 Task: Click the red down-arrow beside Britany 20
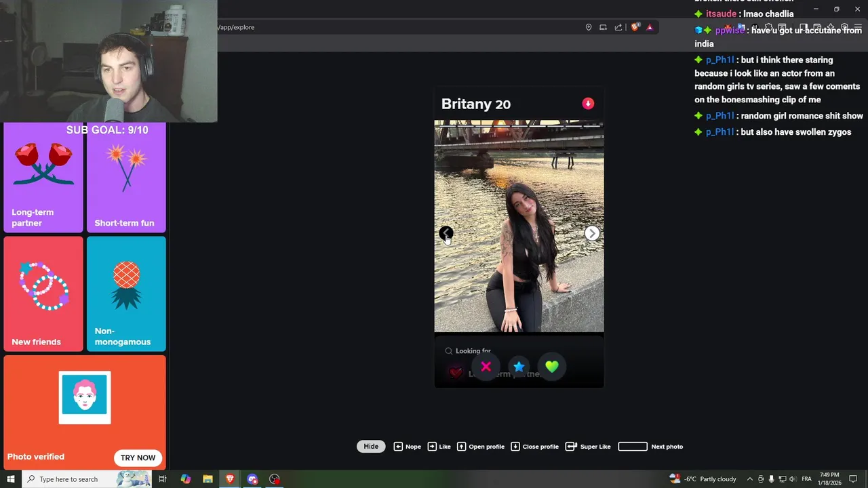point(588,104)
